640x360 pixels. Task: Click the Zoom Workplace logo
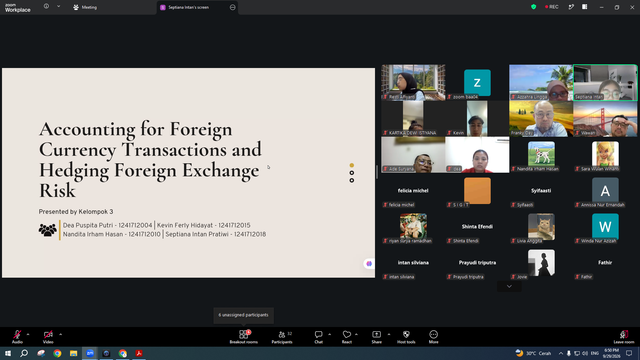click(x=17, y=7)
